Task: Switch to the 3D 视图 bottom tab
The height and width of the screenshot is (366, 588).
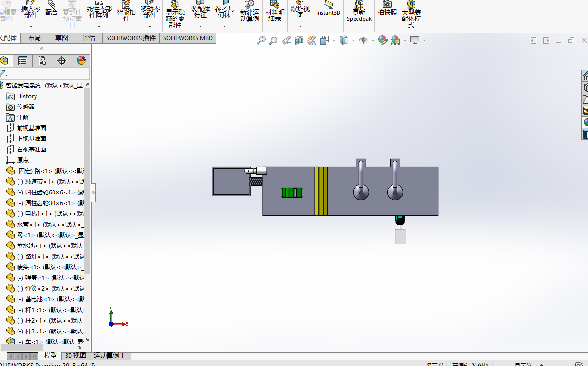Action: pyautogui.click(x=75, y=356)
